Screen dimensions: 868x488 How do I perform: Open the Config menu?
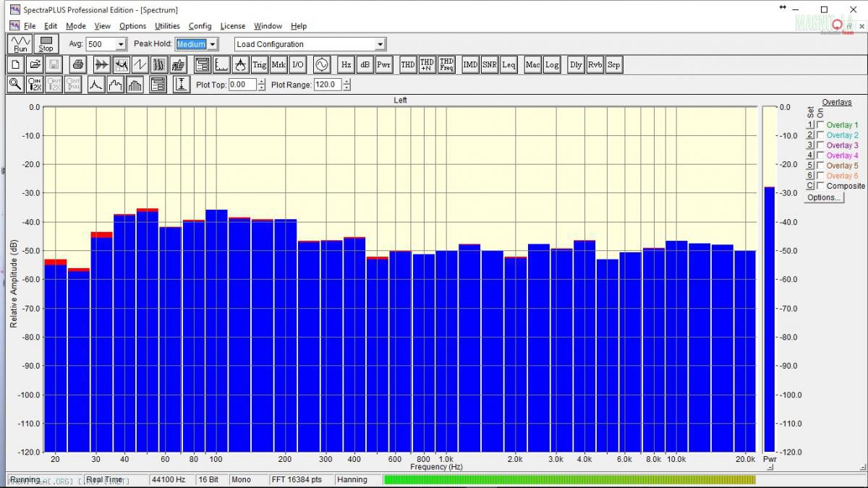pyautogui.click(x=200, y=26)
